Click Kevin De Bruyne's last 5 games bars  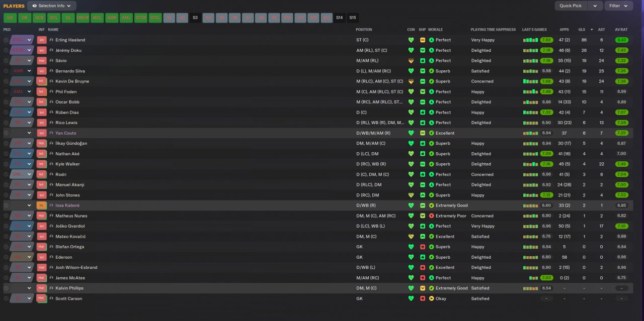[x=531, y=81]
